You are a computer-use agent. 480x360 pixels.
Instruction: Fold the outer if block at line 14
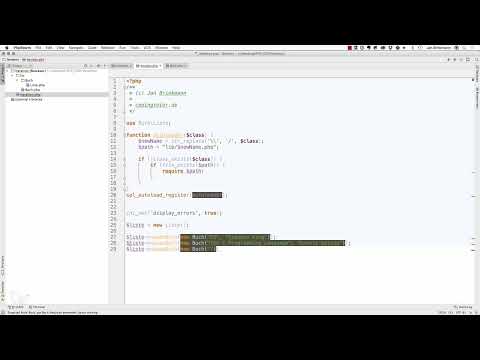125,159
